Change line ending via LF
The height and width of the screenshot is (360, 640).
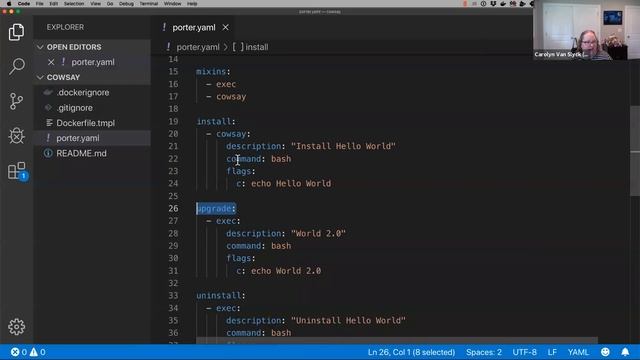552,352
